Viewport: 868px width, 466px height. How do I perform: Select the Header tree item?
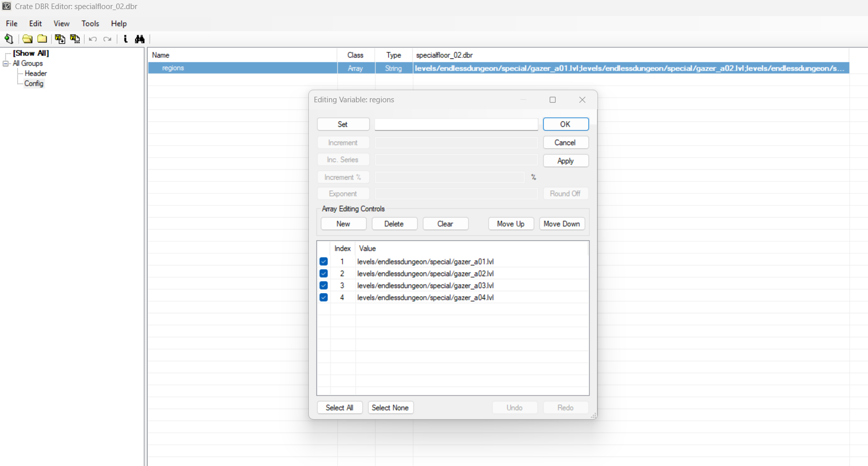coord(36,74)
